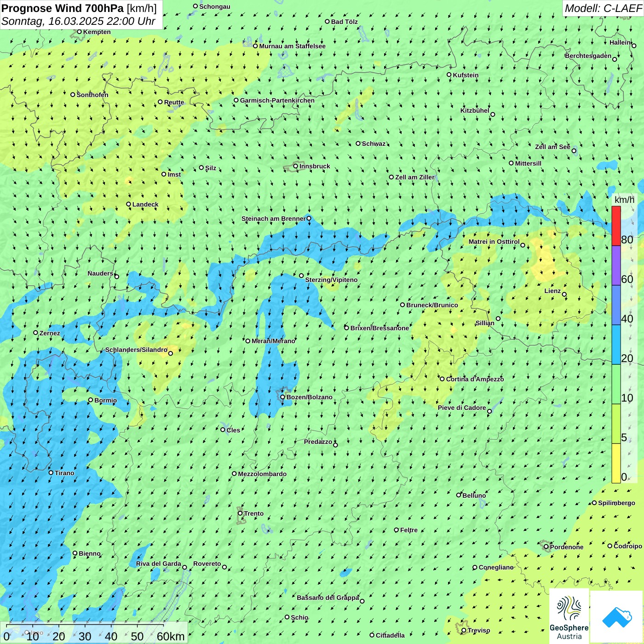Select the Bassano del Grappa label
Screen dimensions: 644x644
[328, 598]
